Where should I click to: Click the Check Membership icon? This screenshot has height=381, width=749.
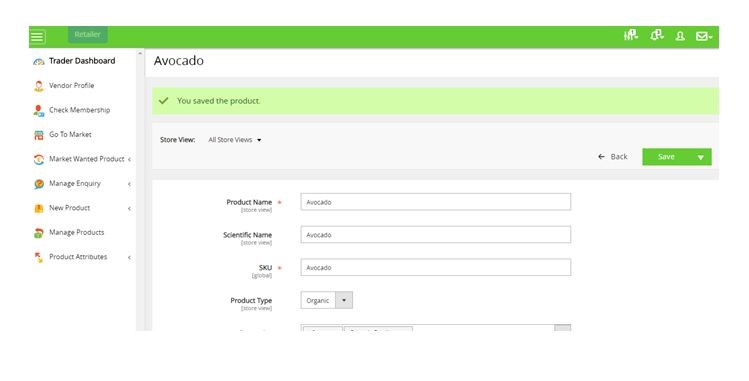39,110
